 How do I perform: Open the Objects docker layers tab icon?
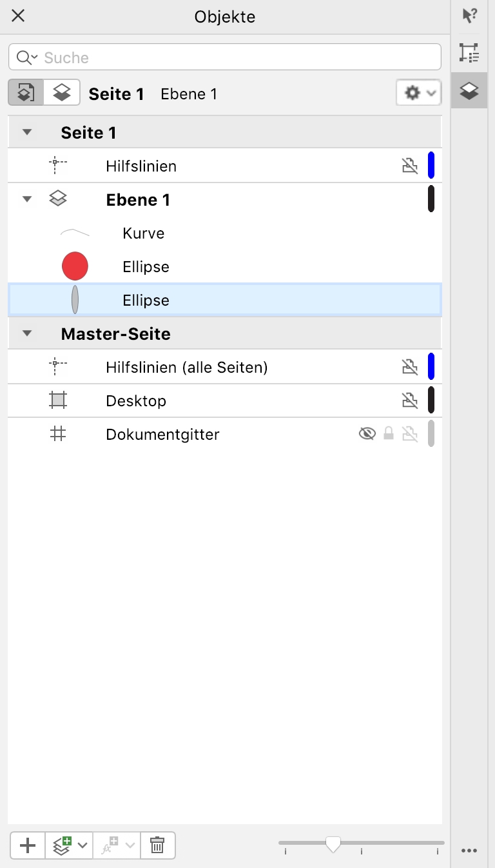[469, 91]
